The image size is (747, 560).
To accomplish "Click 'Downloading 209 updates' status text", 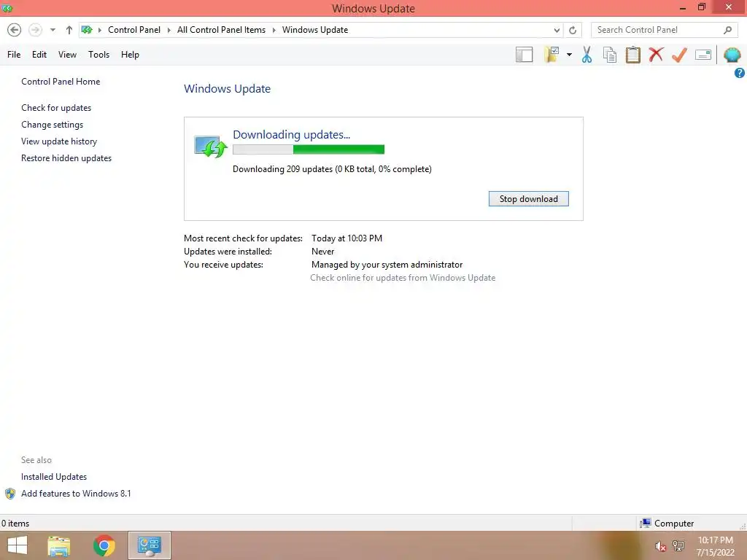I will 332,169.
